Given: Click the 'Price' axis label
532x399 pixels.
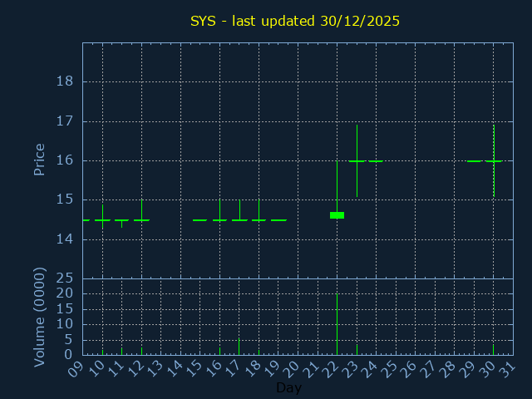Looking at the screenshot, I should [x=39, y=160].
